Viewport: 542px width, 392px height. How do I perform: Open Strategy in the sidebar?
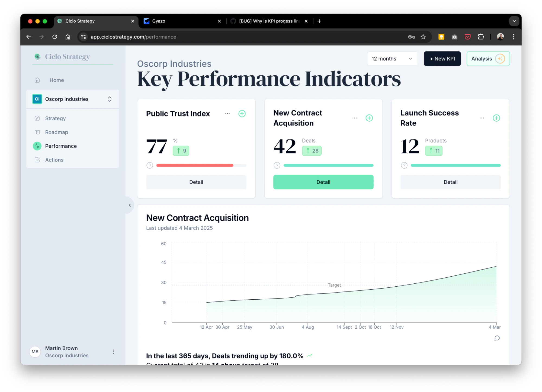pos(55,118)
